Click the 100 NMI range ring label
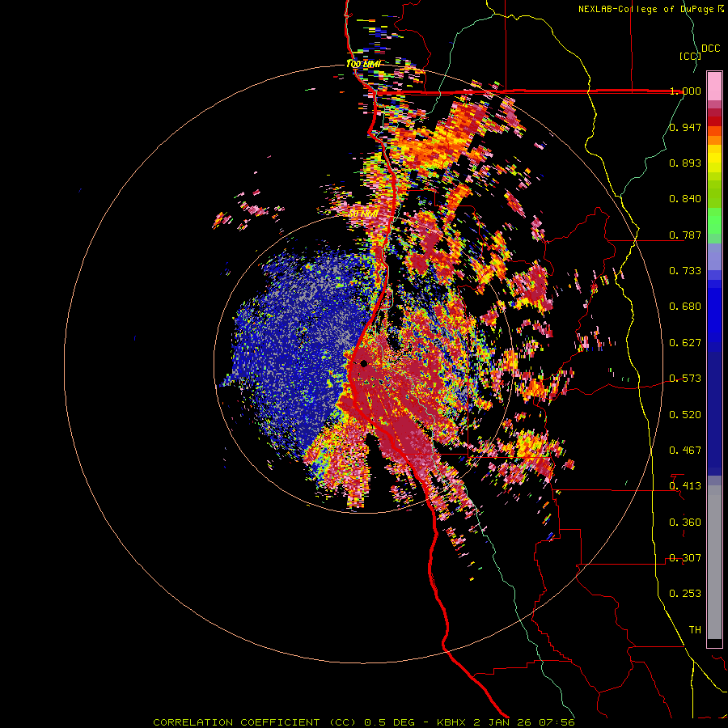Screen dimensions: 728x728 363,64
